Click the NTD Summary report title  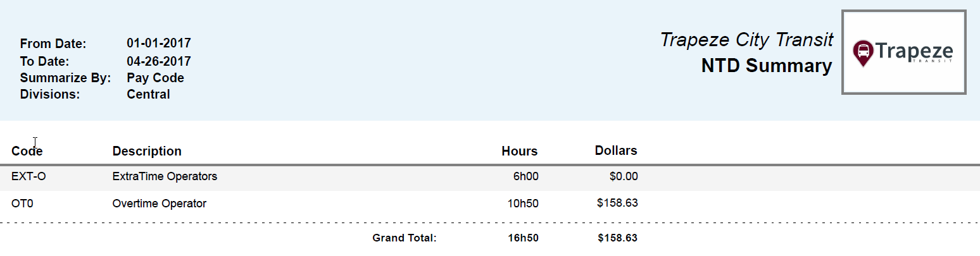click(766, 66)
